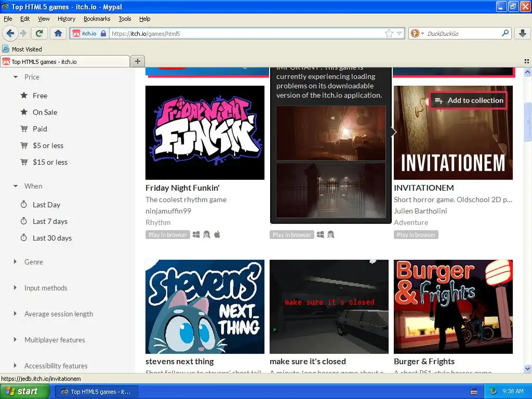Viewport: 532px width, 399px height.
Task: Open the View menu
Action: 44,19
